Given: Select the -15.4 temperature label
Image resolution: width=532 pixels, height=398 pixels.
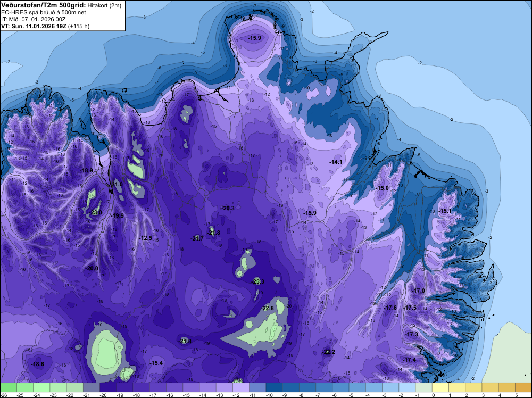Looking at the screenshot, I should click(156, 363).
